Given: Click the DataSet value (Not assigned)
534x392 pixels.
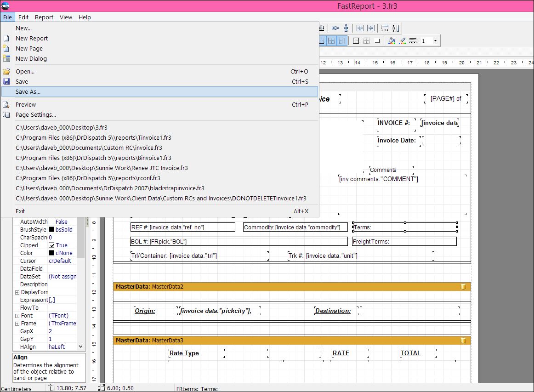Looking at the screenshot, I should click(62, 277).
